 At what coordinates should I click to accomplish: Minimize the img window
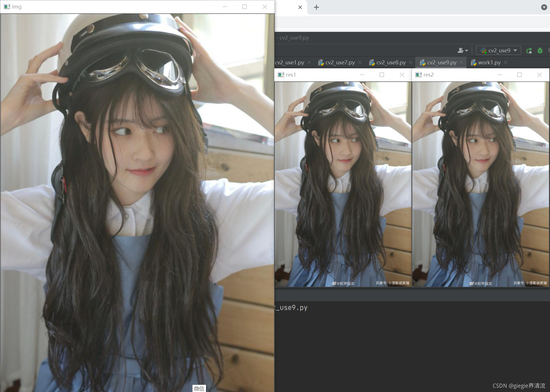pyautogui.click(x=225, y=7)
